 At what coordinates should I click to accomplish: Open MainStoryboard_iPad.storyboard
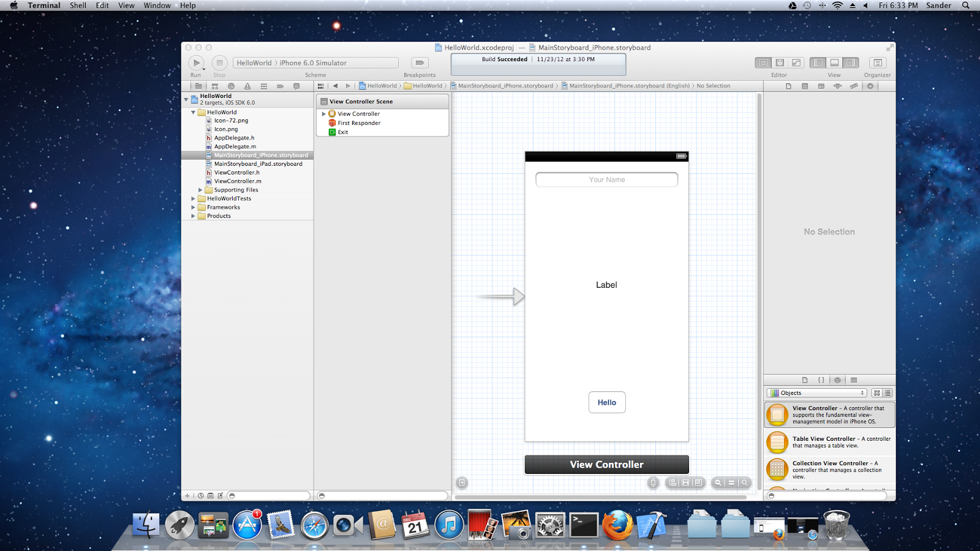point(258,163)
